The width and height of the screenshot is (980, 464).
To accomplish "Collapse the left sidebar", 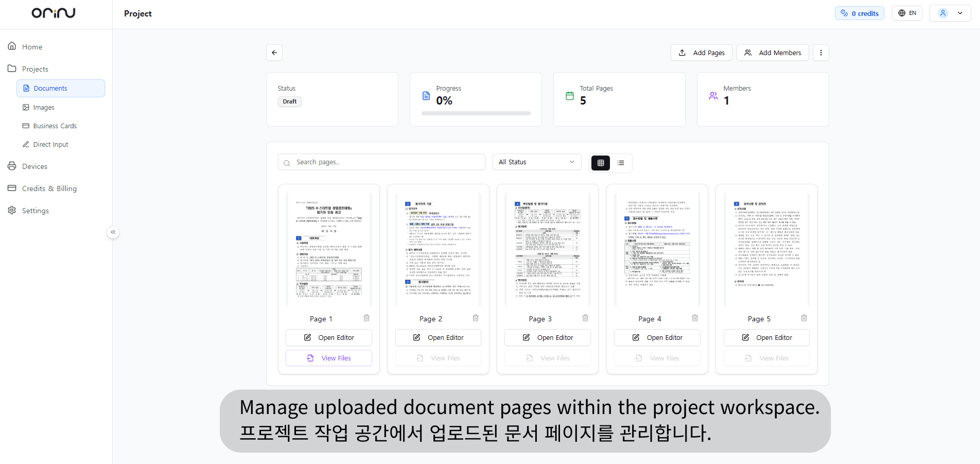I will pyautogui.click(x=113, y=232).
